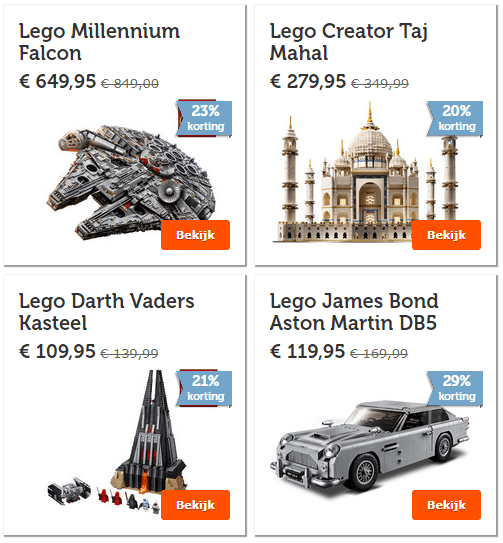The height and width of the screenshot is (543, 503).
Task: Open the Lego Darth Vaders Kasteel title
Action: coord(106,312)
